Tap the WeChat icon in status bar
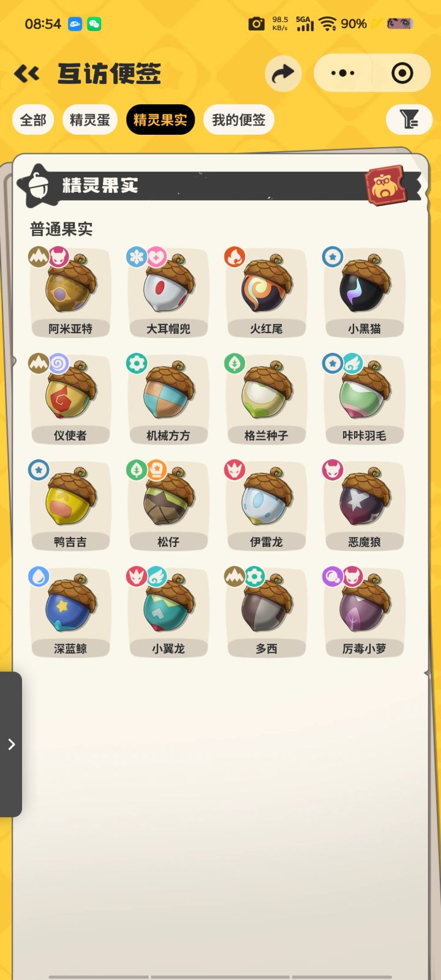441x980 pixels. [94, 24]
